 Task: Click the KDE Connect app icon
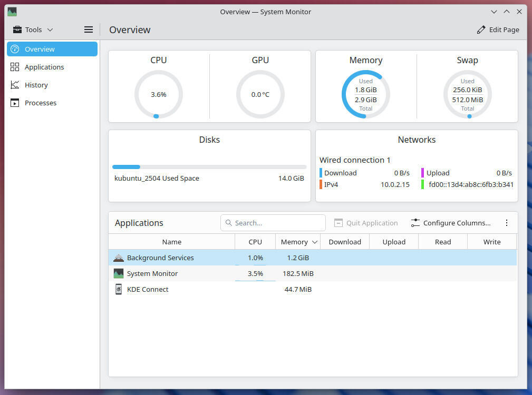[119, 289]
